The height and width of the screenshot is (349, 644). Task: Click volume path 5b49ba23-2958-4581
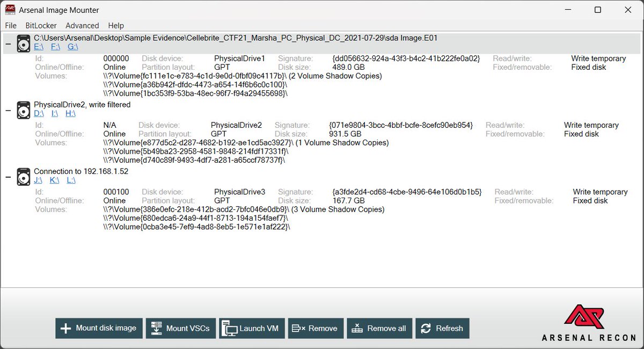pos(195,151)
